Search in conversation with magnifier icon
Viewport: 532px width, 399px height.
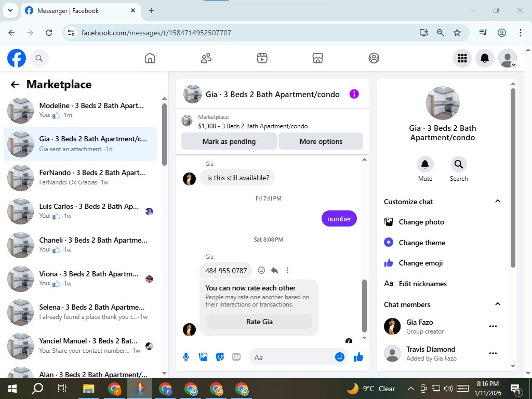[458, 165]
